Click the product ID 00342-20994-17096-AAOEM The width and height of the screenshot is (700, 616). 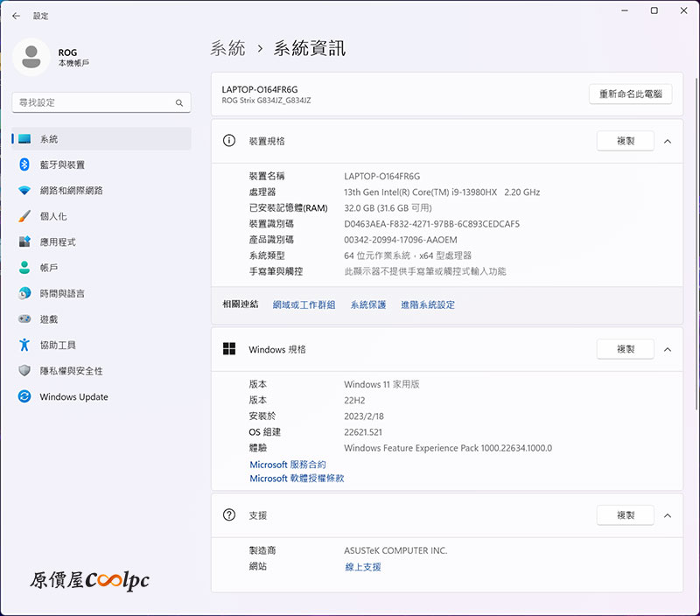coord(401,240)
